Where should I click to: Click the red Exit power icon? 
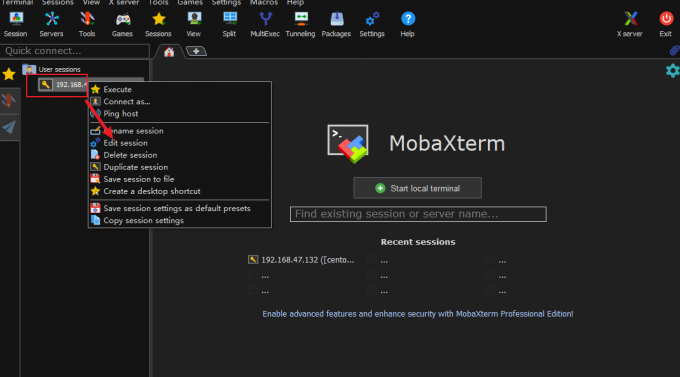pyautogui.click(x=666, y=24)
